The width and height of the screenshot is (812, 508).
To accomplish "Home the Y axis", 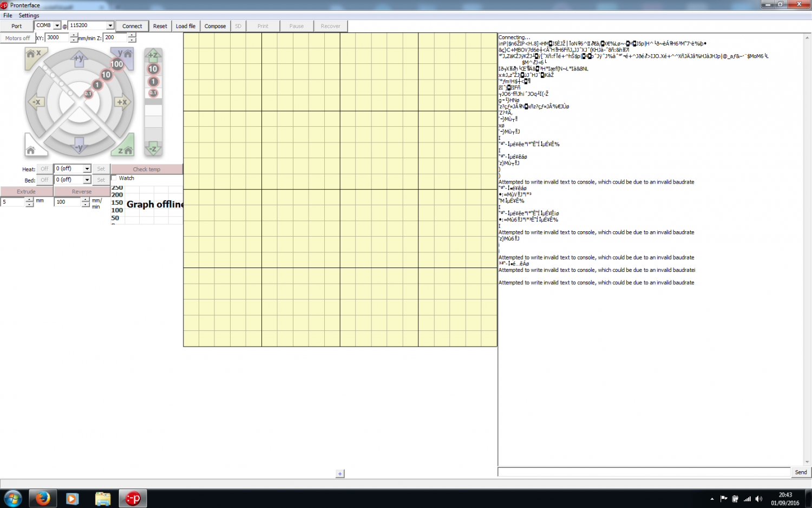I will pos(125,55).
